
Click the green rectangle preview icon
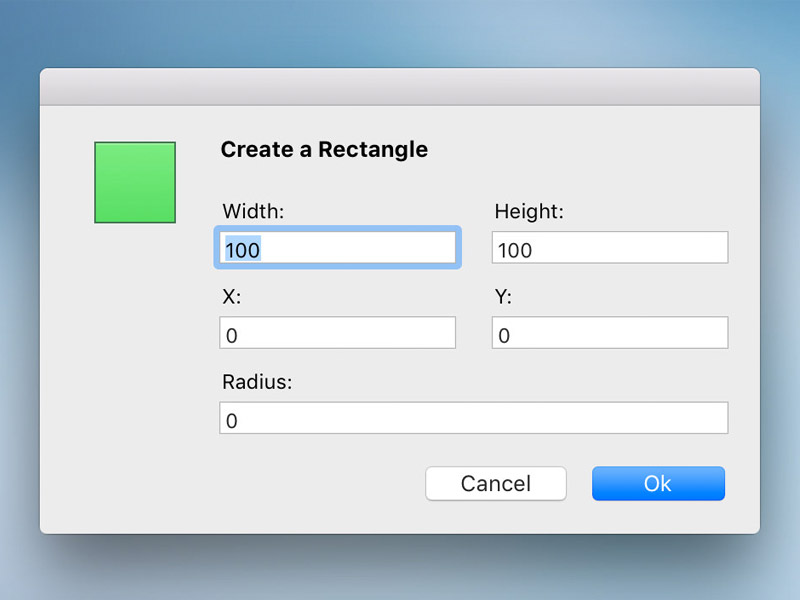[135, 182]
